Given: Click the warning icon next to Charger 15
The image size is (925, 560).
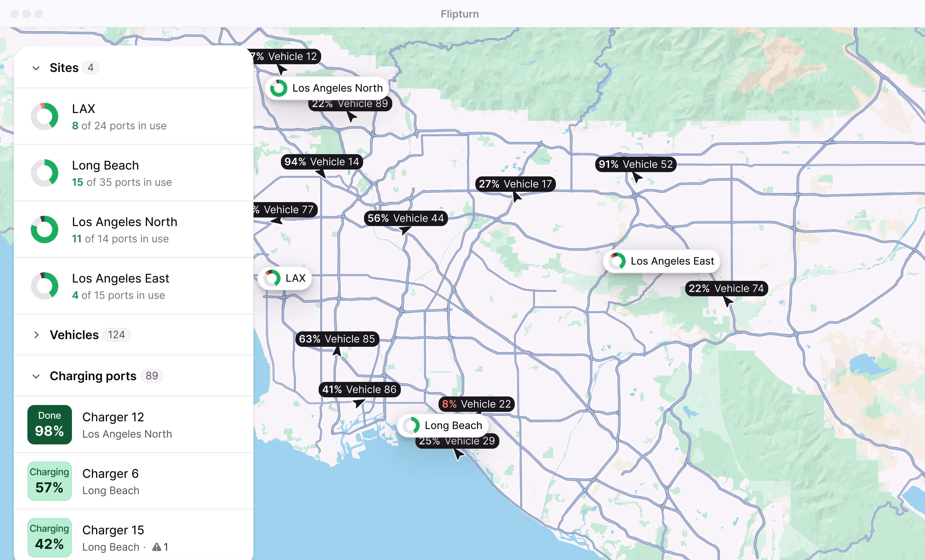Looking at the screenshot, I should tap(156, 547).
